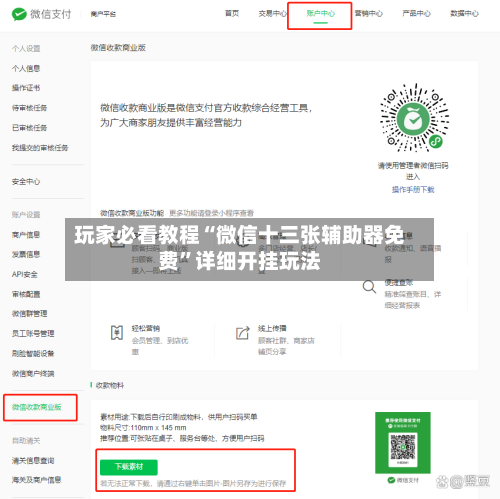The image size is (500, 499).
Task: Click the 轻松营销 feature title
Action: click(x=146, y=328)
